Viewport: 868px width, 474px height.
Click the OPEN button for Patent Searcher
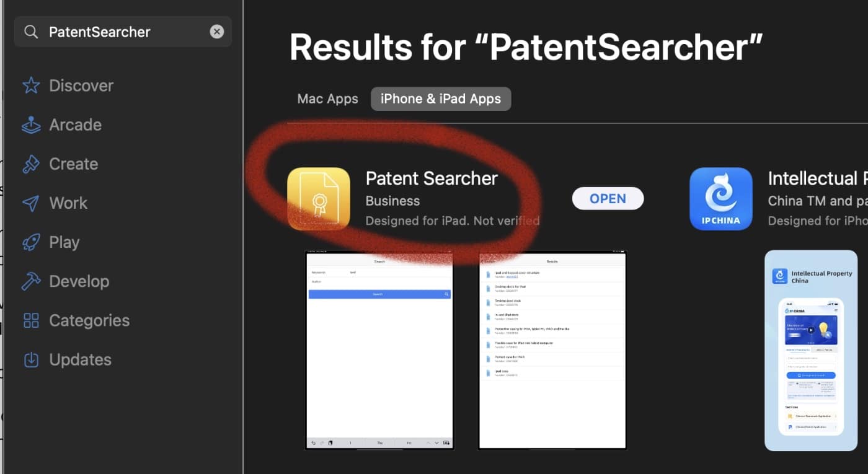tap(608, 199)
